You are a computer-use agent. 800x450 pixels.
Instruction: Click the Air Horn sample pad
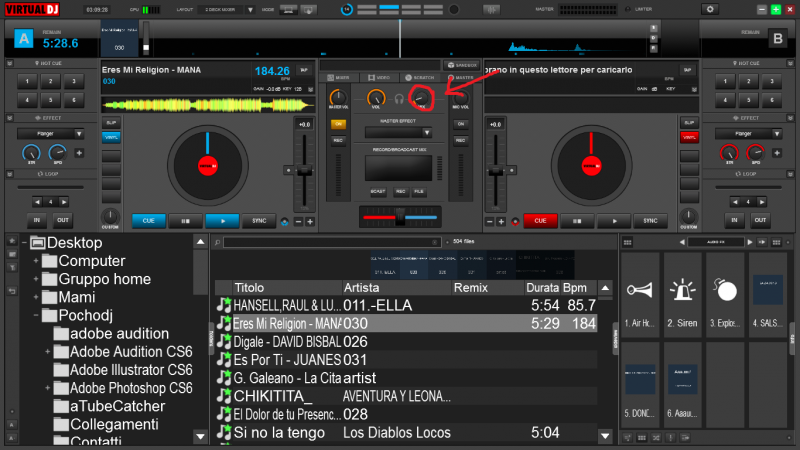[640, 295]
